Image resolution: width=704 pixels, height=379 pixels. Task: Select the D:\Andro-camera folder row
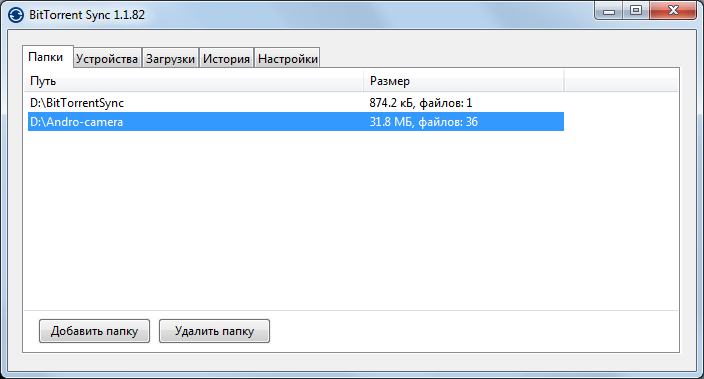296,122
